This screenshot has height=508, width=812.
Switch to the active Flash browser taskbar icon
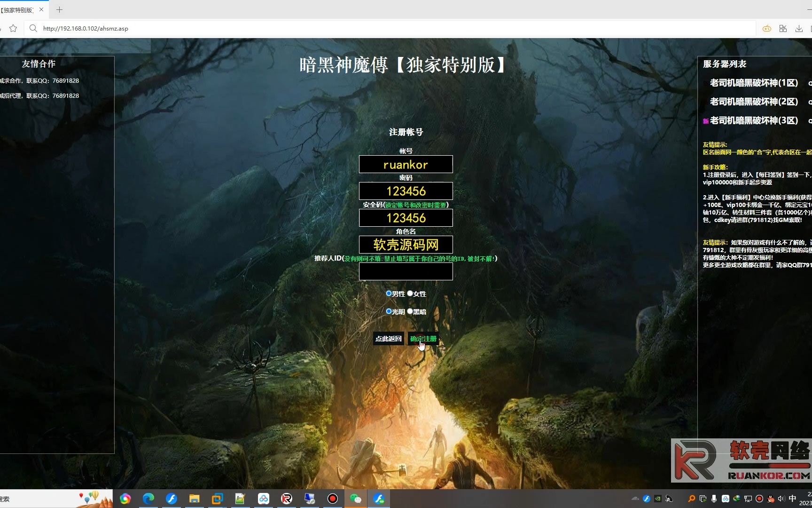coord(379,499)
